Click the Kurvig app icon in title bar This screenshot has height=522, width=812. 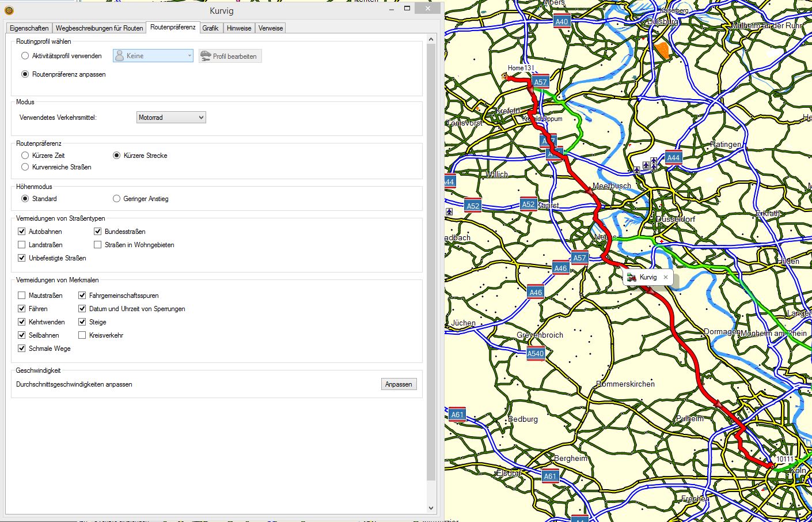(x=9, y=10)
